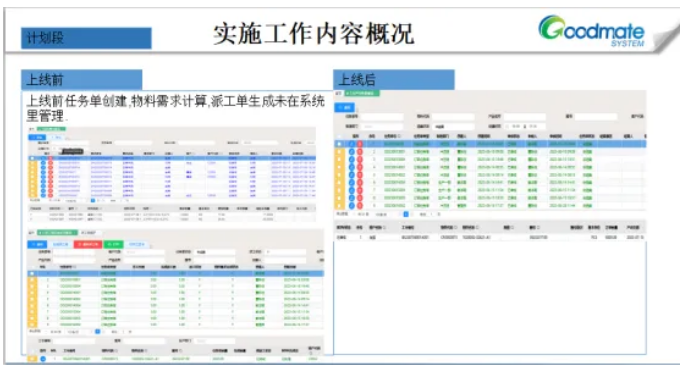Click the slide title 实施工作内容概况
This screenshot has width=680, height=370.
pyautogui.click(x=314, y=33)
